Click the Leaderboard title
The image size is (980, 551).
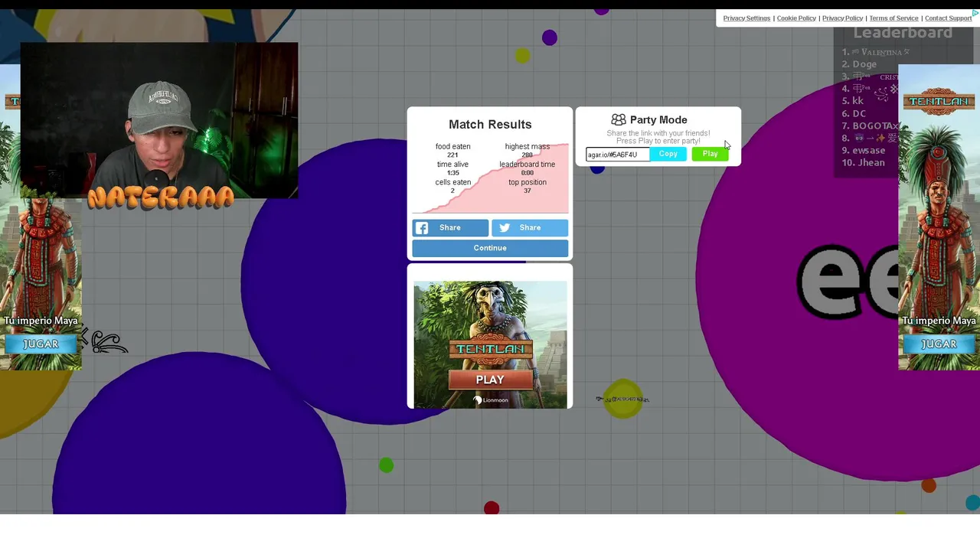click(903, 33)
